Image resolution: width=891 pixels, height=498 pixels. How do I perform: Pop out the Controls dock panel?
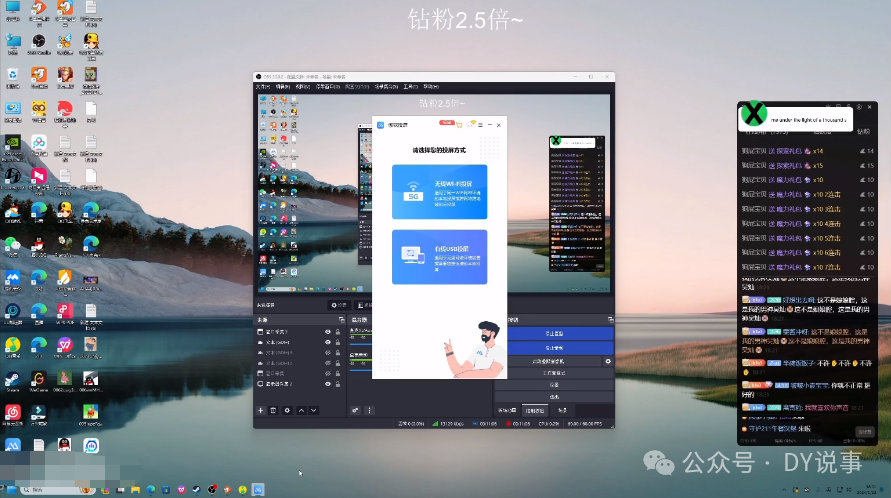point(610,320)
